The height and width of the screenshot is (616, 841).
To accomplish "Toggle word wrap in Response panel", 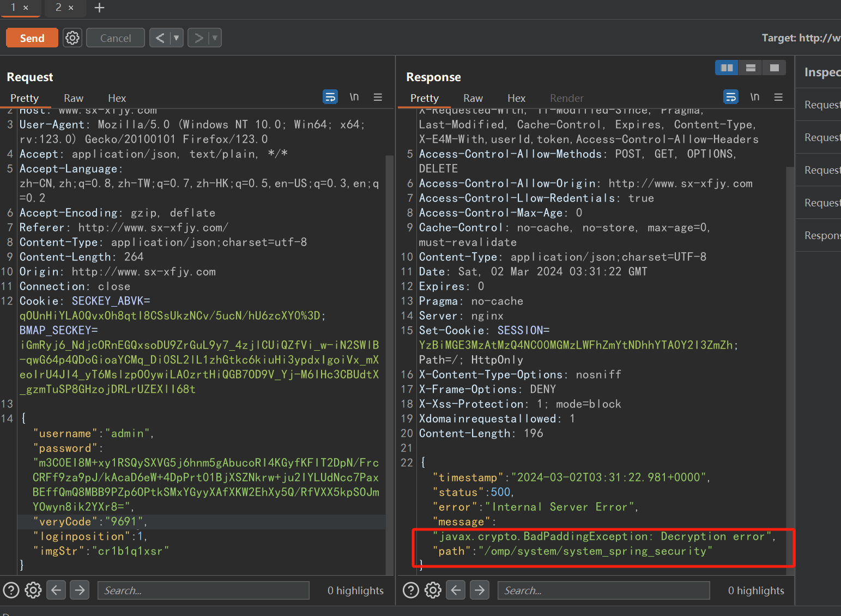I will point(731,97).
